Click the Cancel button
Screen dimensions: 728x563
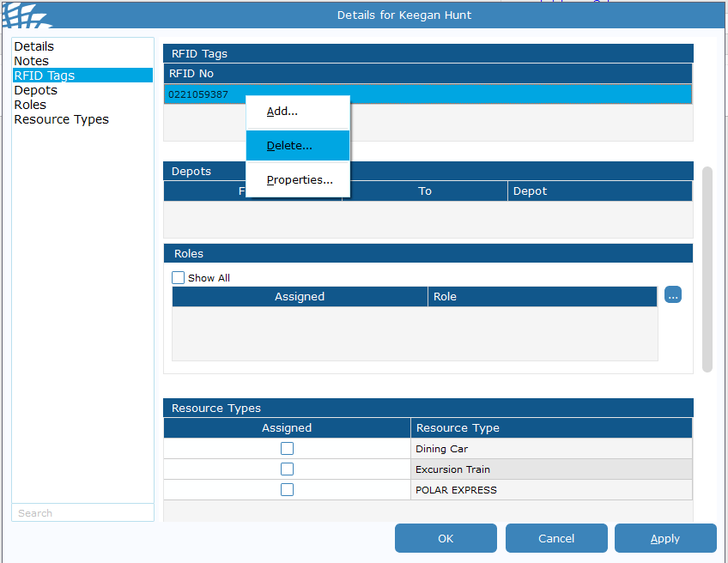coord(556,538)
